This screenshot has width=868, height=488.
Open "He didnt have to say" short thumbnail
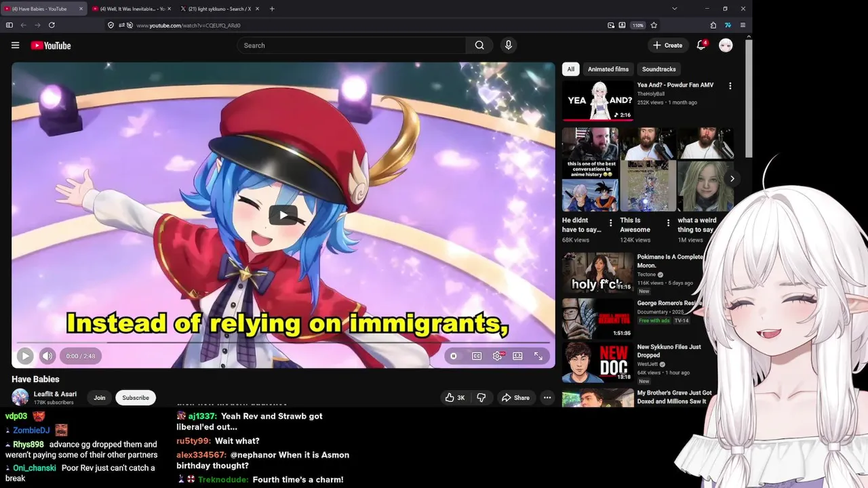point(590,169)
